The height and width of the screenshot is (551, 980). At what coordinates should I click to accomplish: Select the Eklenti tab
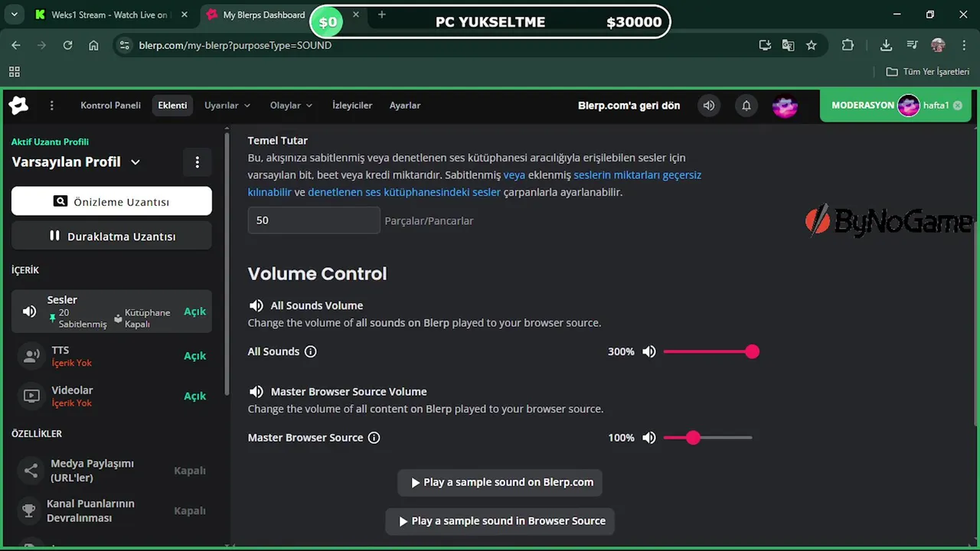172,106
